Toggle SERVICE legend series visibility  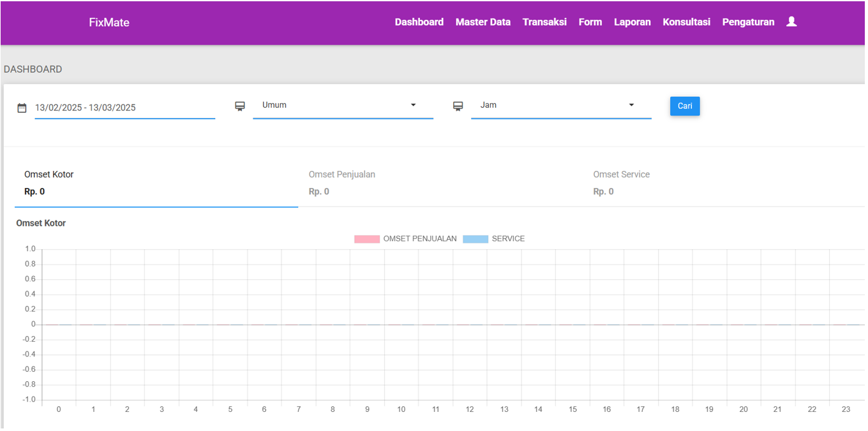point(493,239)
